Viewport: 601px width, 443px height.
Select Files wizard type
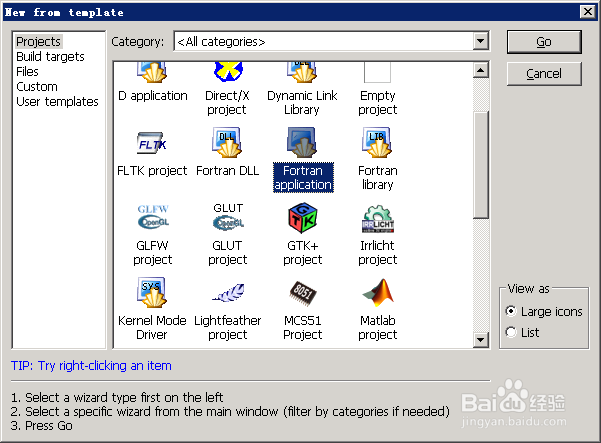pos(27,72)
